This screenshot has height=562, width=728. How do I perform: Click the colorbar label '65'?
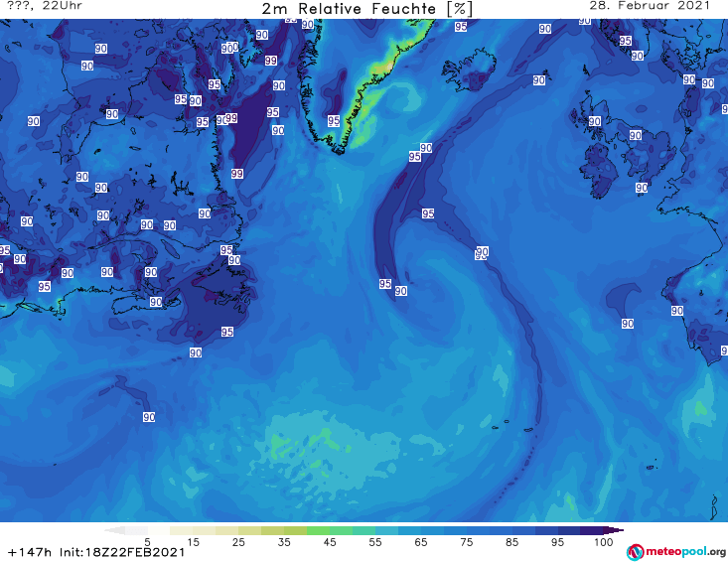pyautogui.click(x=421, y=541)
